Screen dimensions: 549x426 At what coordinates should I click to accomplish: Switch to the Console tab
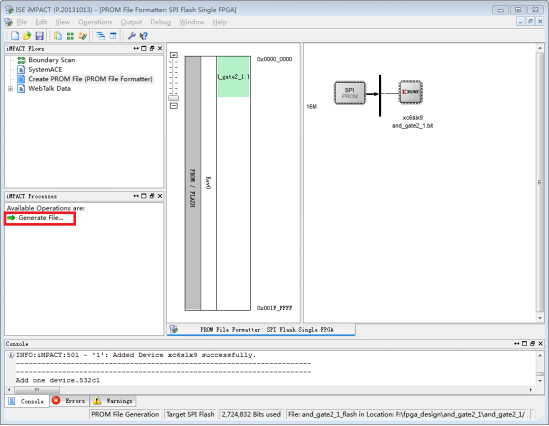point(27,401)
